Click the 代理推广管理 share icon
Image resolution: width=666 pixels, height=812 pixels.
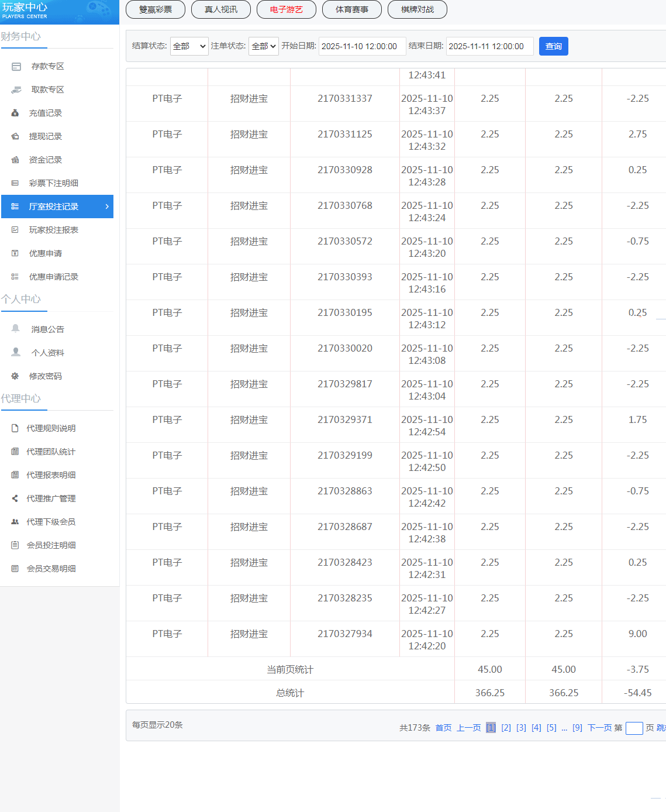pos(15,498)
